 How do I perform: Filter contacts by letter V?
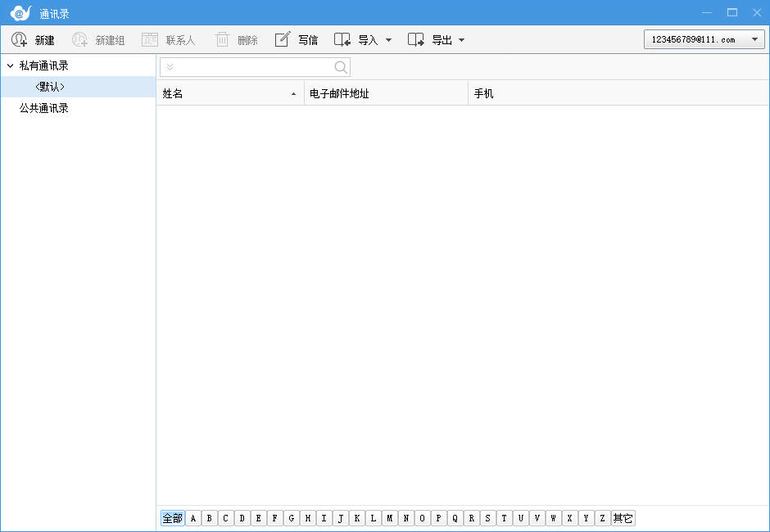point(537,518)
